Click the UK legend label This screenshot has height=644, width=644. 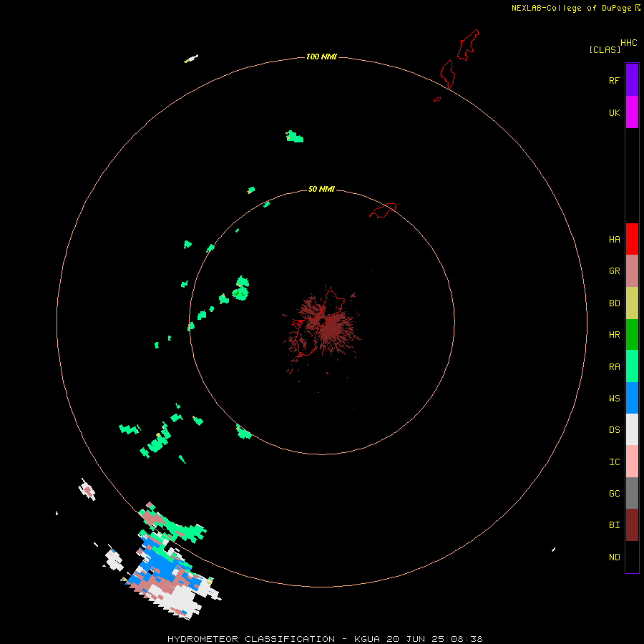[614, 112]
